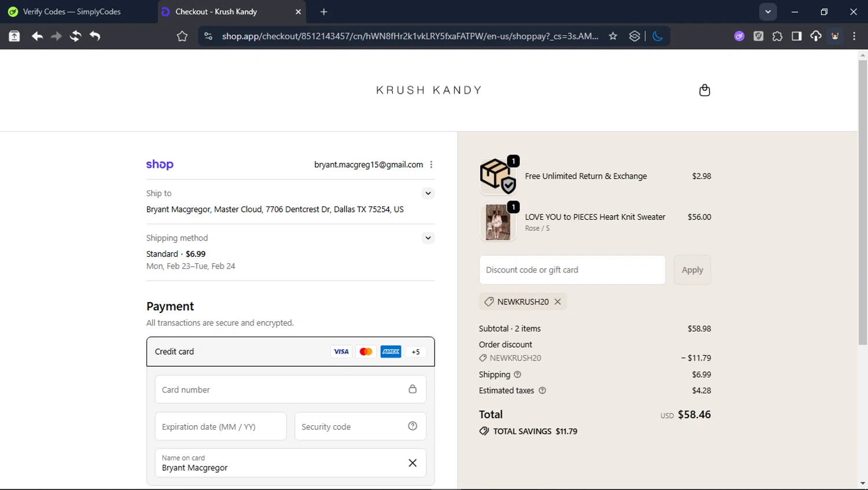Reload the current page
Viewport: 868px width, 490px height.
75,36
